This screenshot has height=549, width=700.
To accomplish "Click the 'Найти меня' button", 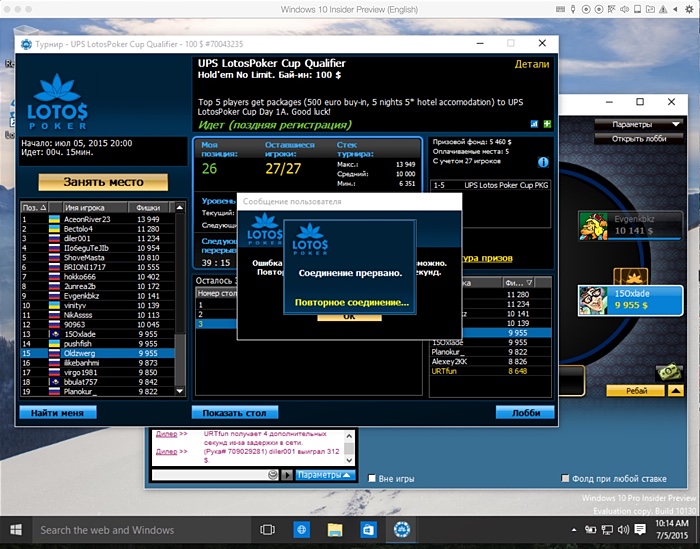I will (x=58, y=412).
